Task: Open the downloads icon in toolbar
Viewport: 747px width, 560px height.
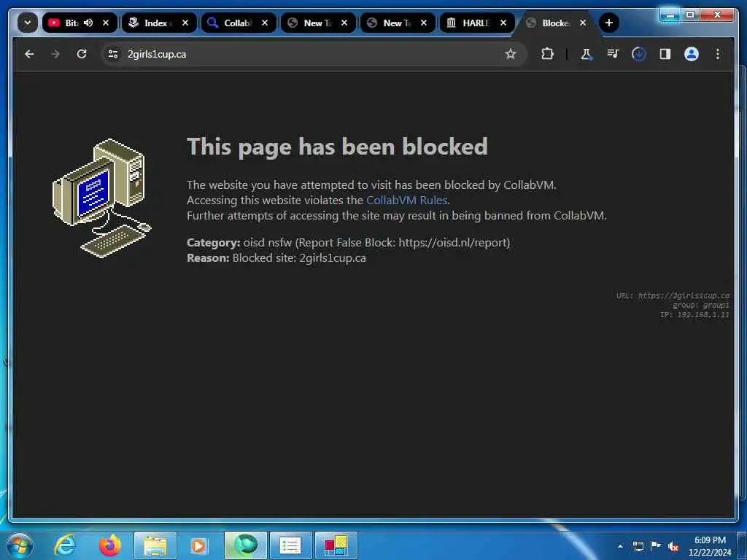Action: 639,54
